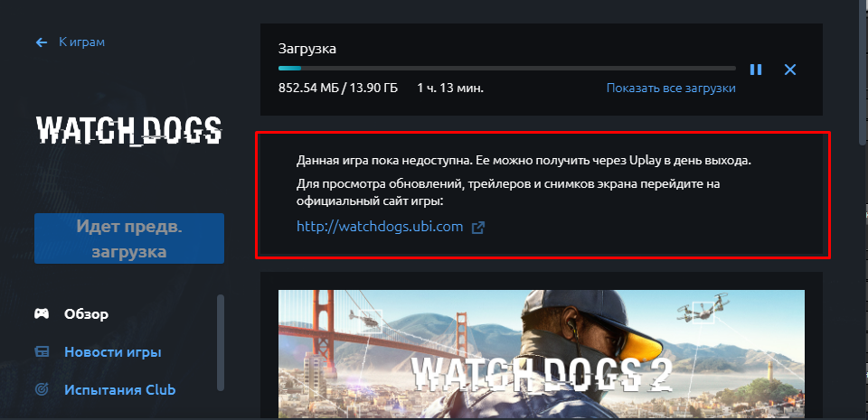Open the Новости игры section
The height and width of the screenshot is (420, 868).
113,351
